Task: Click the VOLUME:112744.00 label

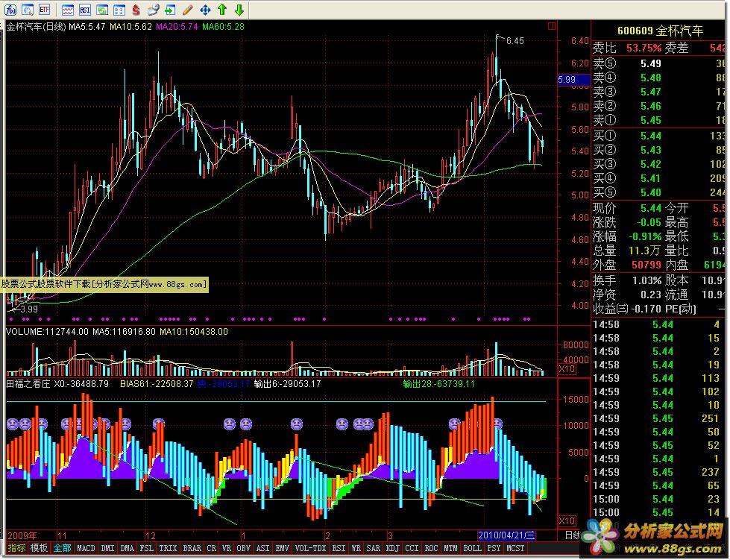Action: 47,332
